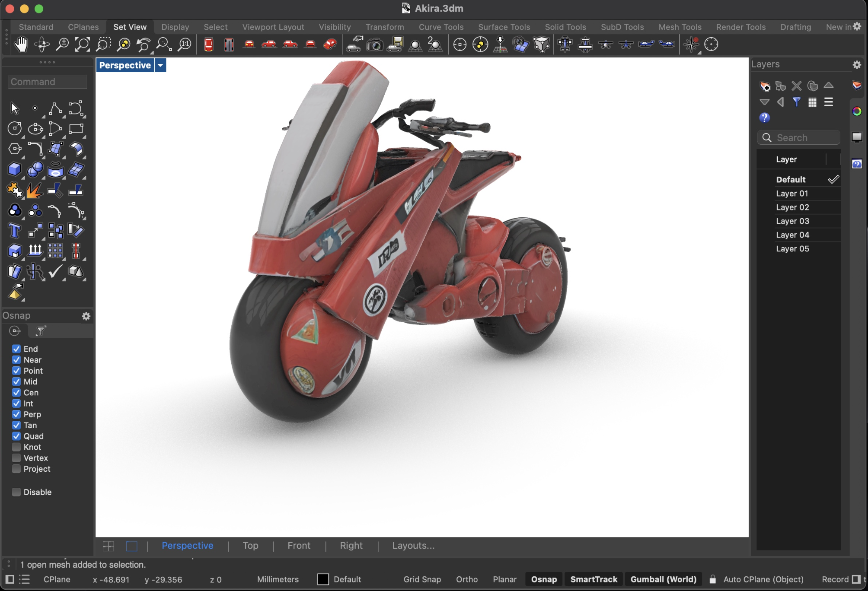Image resolution: width=868 pixels, height=591 pixels.
Task: Open the Layers panel gear menu
Action: pos(857,64)
